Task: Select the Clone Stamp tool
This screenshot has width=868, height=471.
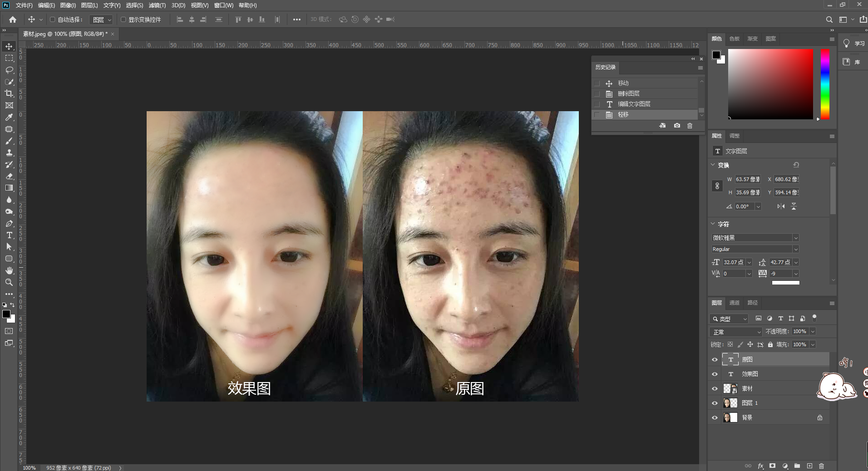Action: click(x=9, y=152)
